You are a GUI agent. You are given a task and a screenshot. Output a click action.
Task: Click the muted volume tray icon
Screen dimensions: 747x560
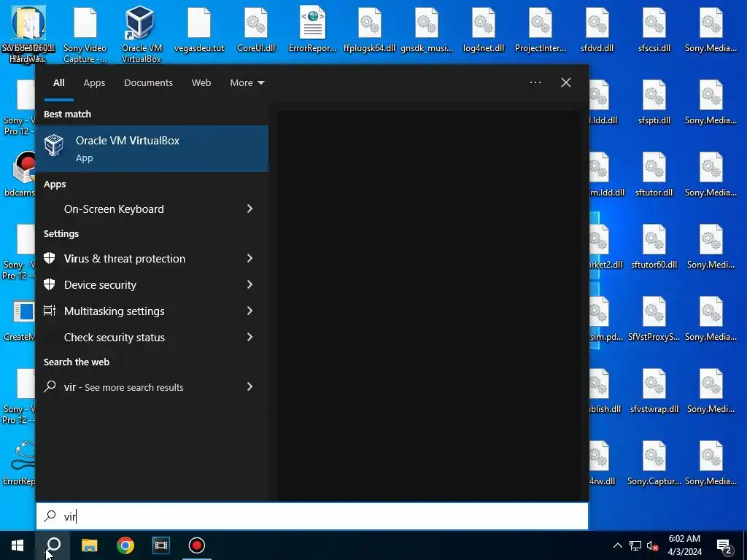pos(653,545)
